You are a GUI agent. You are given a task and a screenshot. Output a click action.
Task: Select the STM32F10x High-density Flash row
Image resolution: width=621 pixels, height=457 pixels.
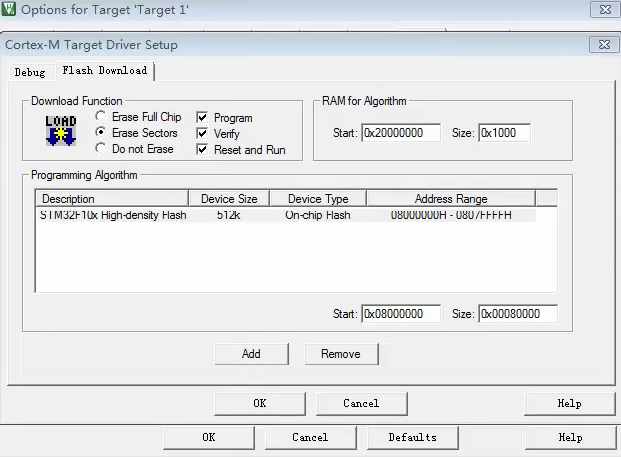pyautogui.click(x=286, y=215)
